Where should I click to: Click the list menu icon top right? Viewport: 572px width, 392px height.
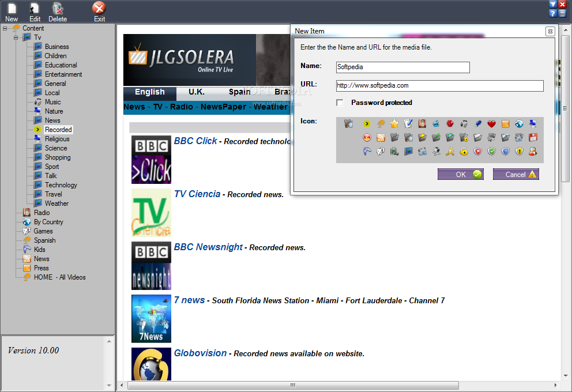[x=563, y=13]
